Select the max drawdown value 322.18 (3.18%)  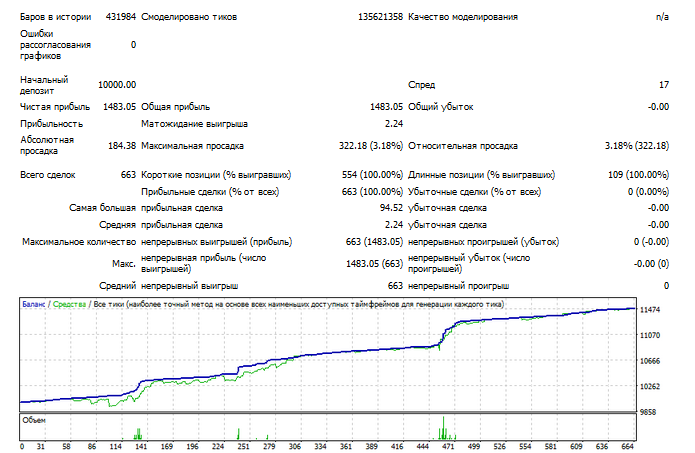[371, 146]
